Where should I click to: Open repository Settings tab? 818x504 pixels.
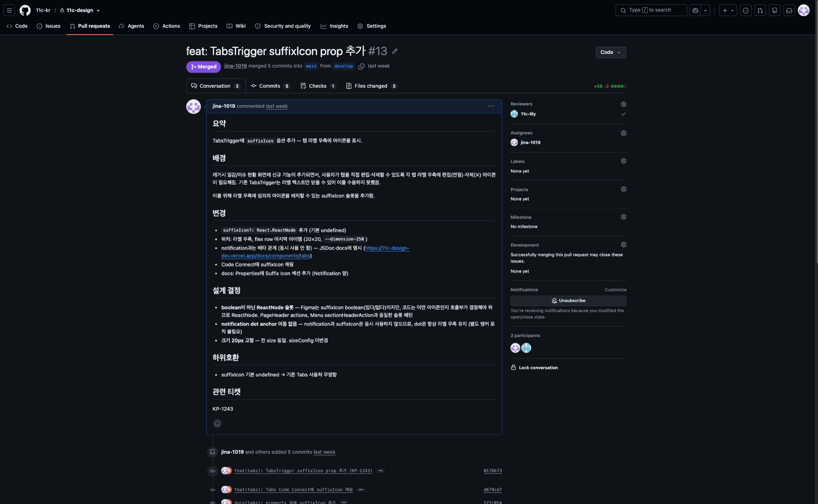click(372, 26)
